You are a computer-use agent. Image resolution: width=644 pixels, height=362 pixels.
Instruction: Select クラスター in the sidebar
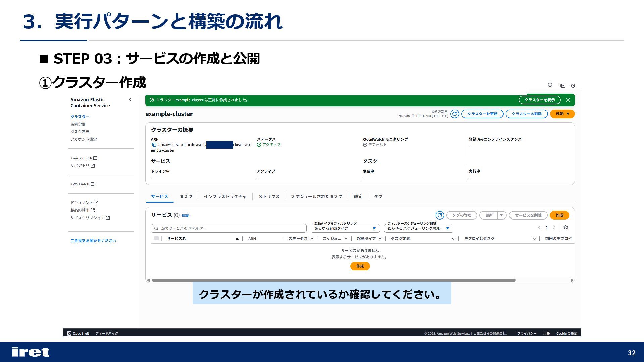click(80, 117)
